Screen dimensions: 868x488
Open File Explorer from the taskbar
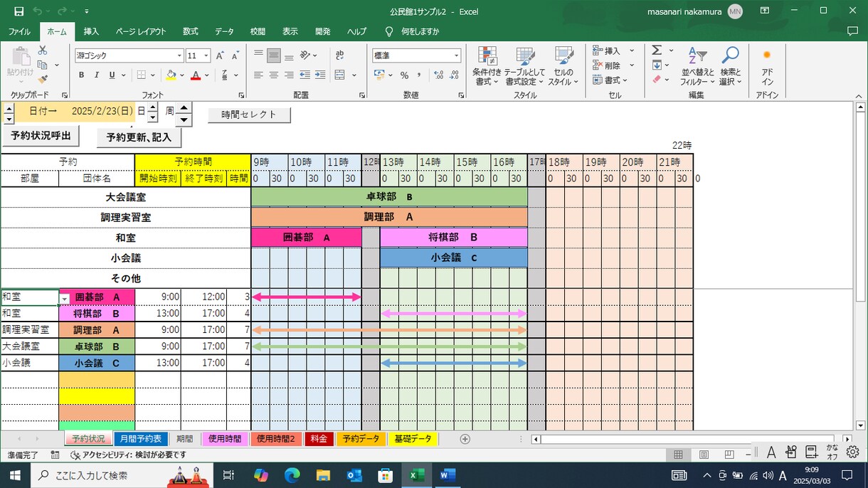tap(324, 475)
